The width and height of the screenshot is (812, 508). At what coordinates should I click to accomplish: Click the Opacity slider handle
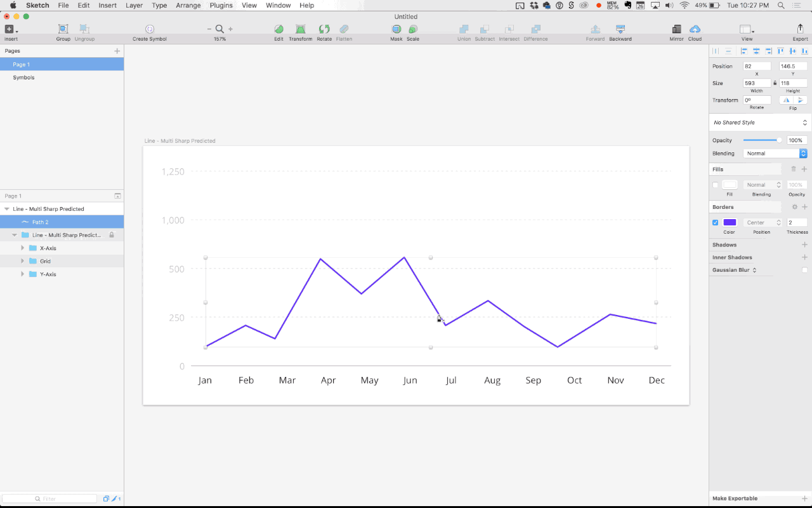pyautogui.click(x=779, y=140)
